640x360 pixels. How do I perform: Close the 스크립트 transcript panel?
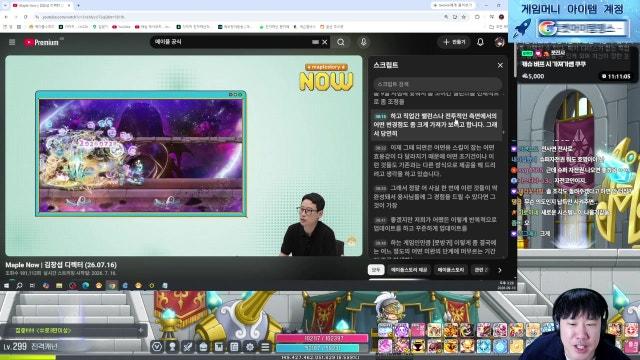click(x=500, y=65)
